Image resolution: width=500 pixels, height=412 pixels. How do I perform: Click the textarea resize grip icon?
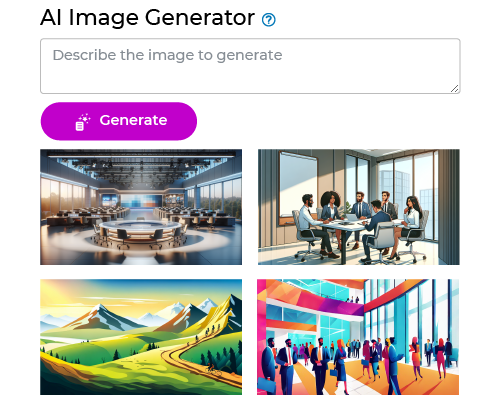(454, 89)
